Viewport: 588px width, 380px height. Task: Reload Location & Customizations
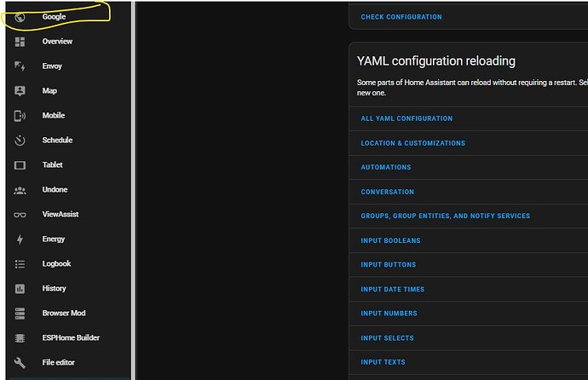pyautogui.click(x=412, y=143)
